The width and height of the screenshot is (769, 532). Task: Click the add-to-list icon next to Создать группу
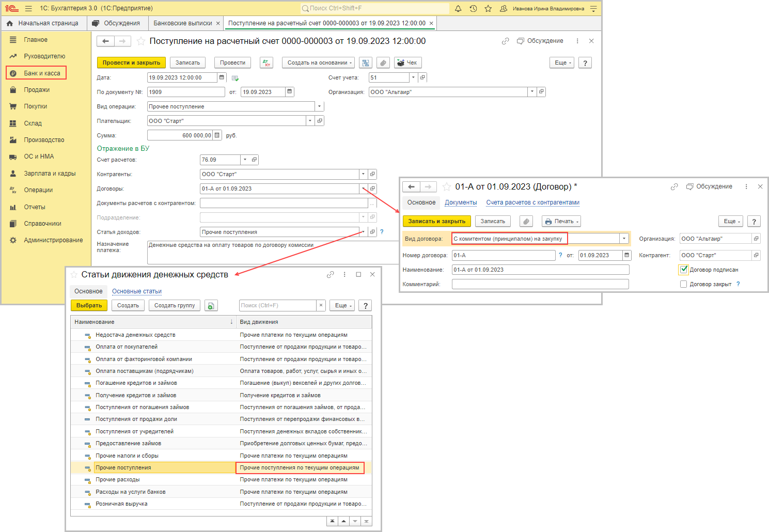point(211,305)
